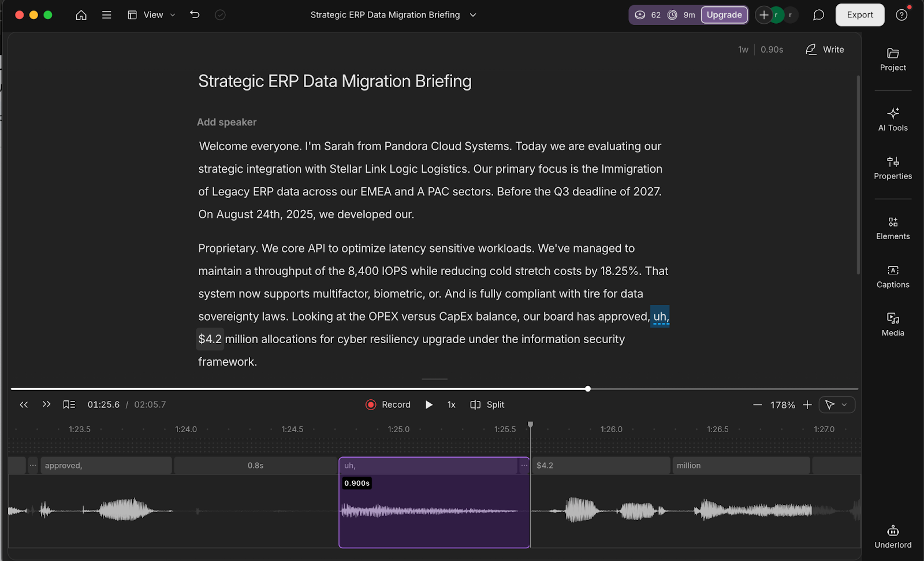Open the comments panel

(x=818, y=15)
